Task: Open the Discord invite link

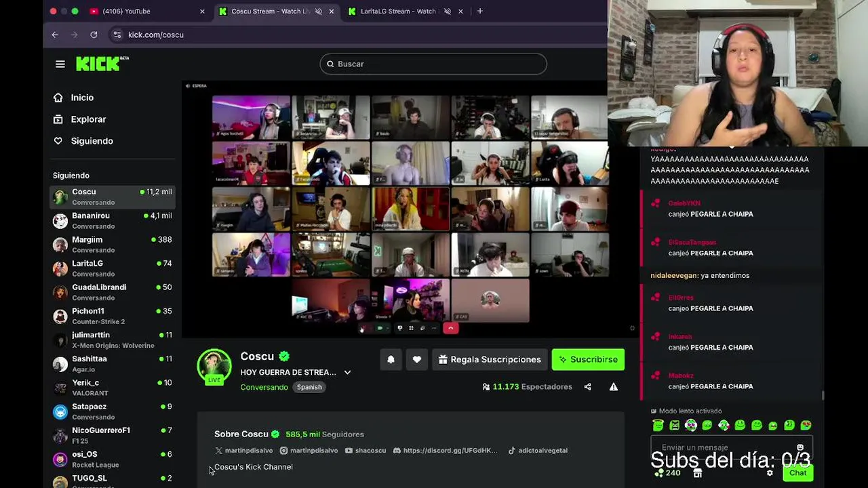Action: tap(445, 451)
